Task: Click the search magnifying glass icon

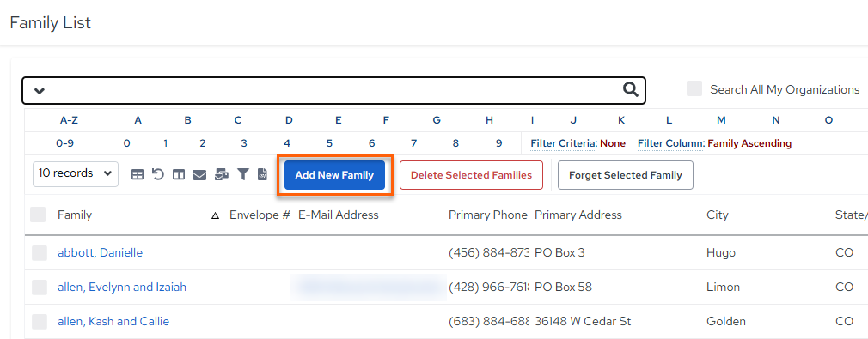Action: coord(631,89)
